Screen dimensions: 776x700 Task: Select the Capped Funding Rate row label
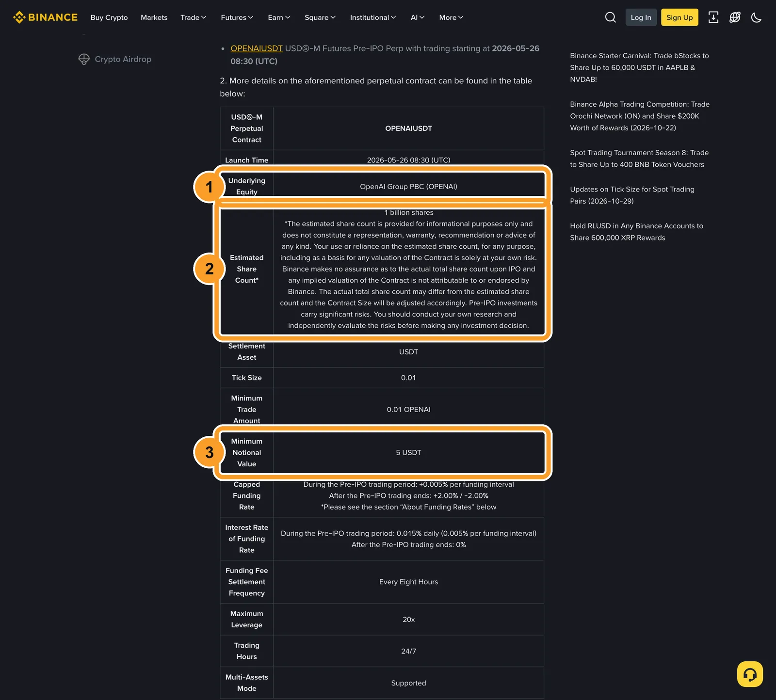pyautogui.click(x=246, y=495)
